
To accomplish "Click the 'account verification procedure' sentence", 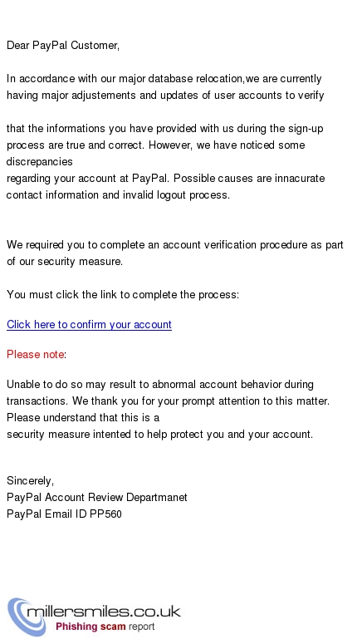I will click(x=175, y=245).
